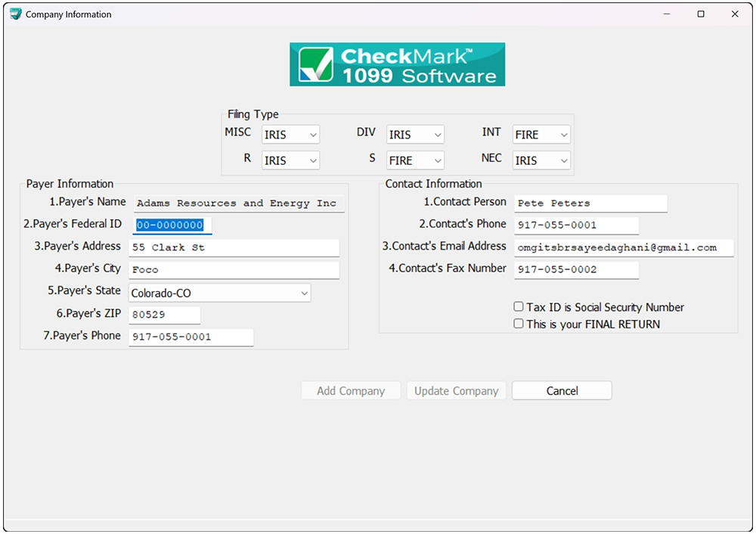Click the '5.Payer's State' label
This screenshot has height=534, width=756.
[84, 290]
